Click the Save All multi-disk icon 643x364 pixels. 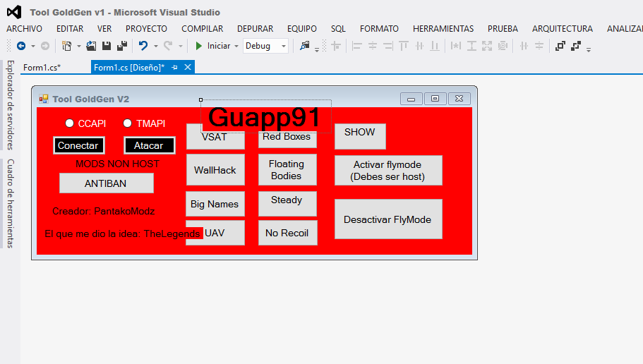(x=122, y=46)
